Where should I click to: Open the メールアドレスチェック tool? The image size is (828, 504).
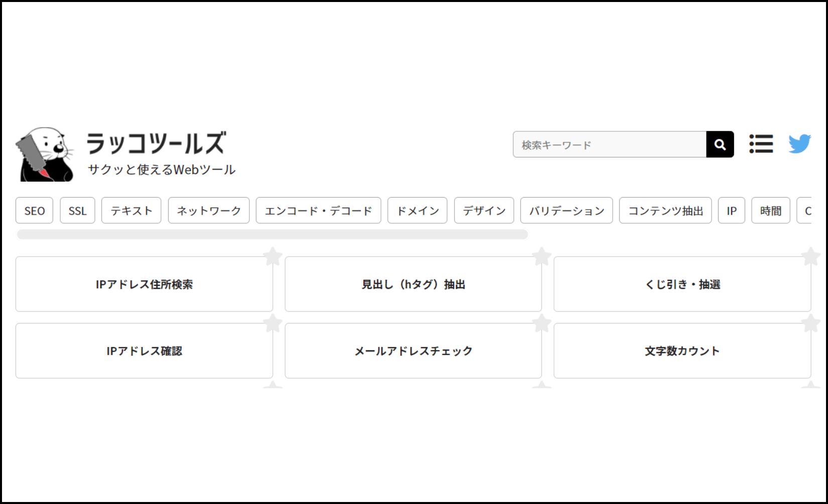click(413, 351)
